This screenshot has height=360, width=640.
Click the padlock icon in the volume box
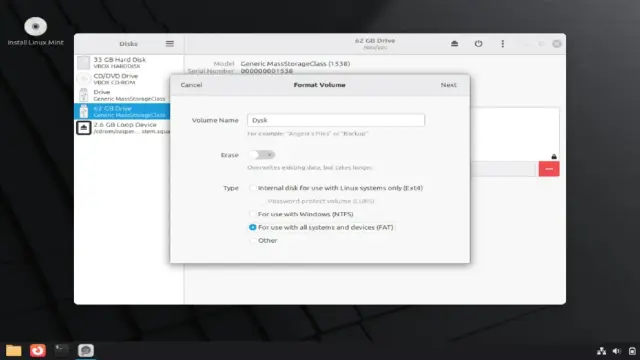[554, 156]
